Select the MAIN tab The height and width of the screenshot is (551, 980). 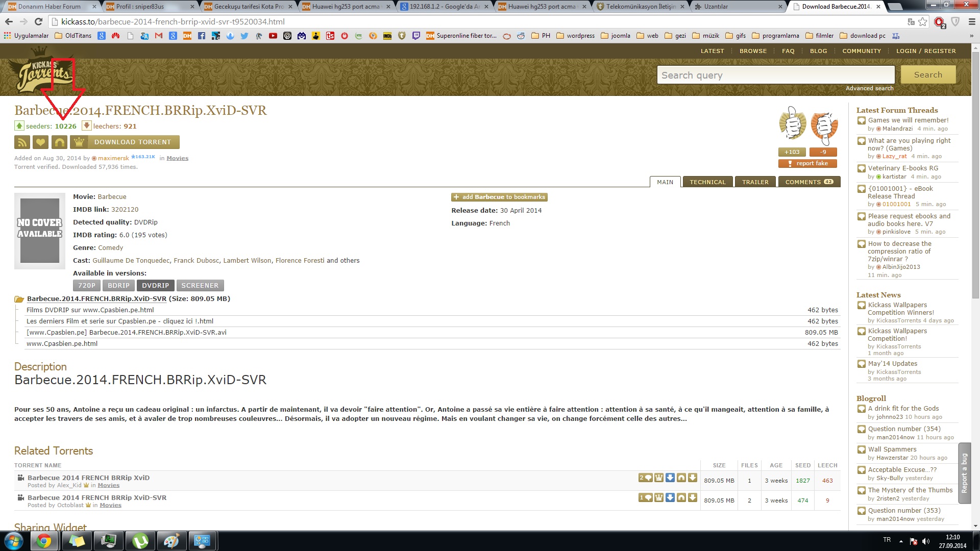point(665,182)
